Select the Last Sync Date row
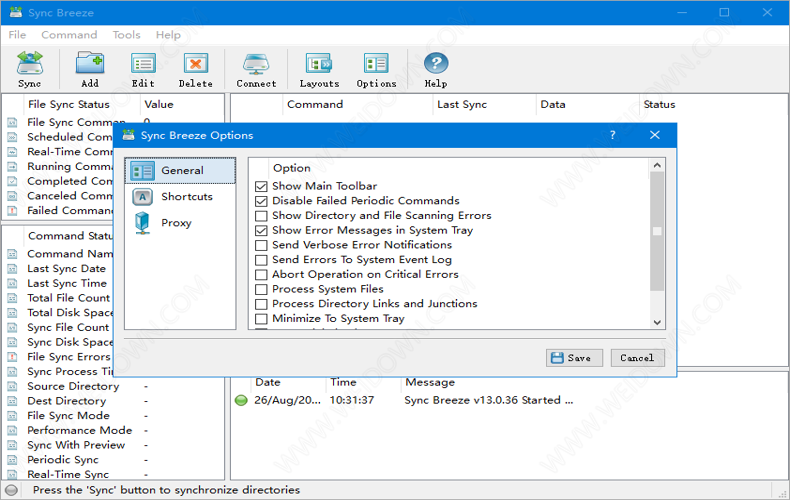 coord(59,269)
